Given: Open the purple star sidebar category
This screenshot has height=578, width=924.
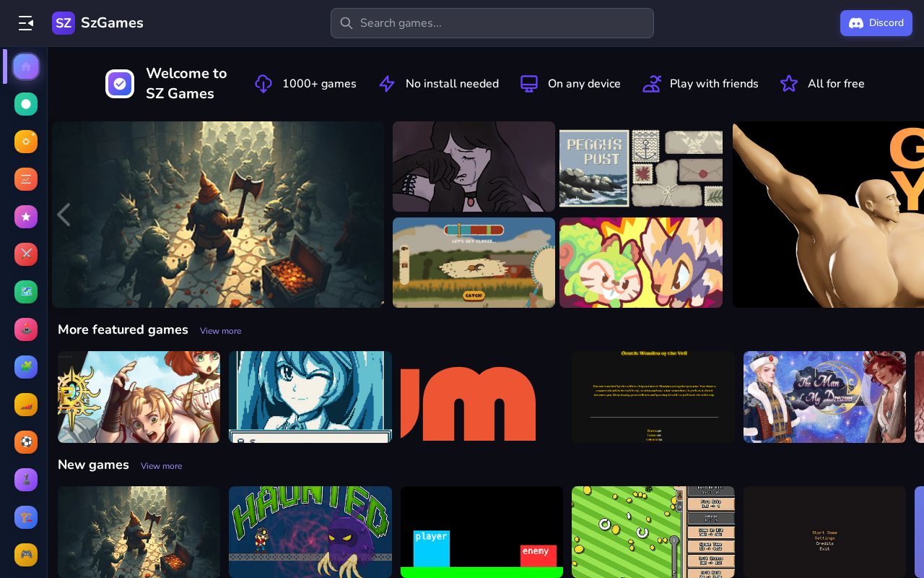Looking at the screenshot, I should tap(26, 217).
